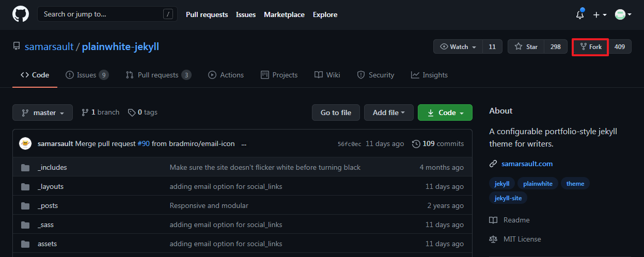Open the green Code download dropdown
Screen dimensions: 644x257
(x=445, y=113)
